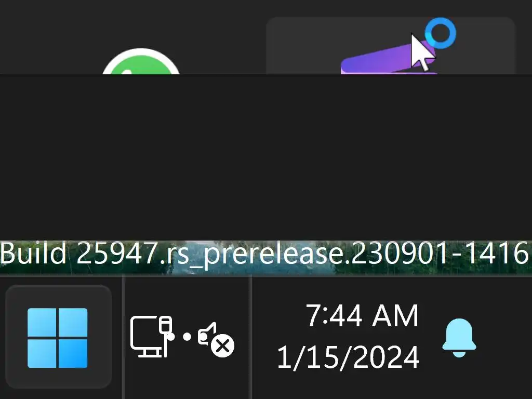Image resolution: width=532 pixels, height=399 pixels.
Task: Click the 7:44 AM clock time
Action: [x=362, y=316]
